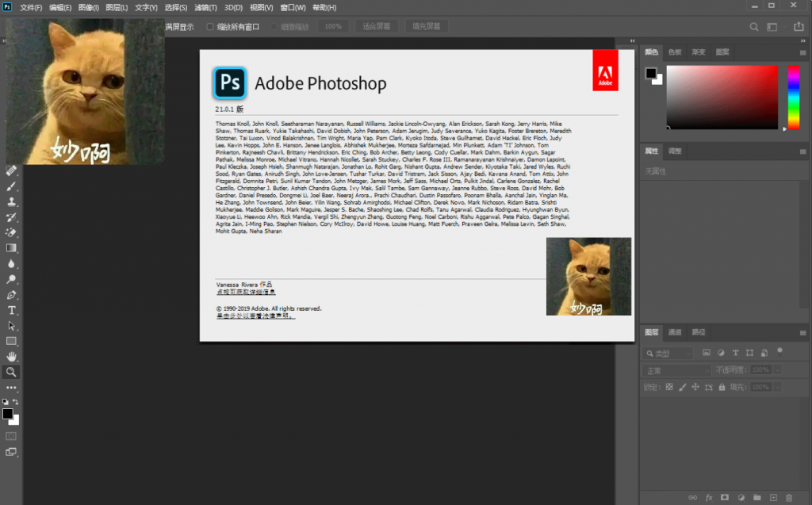Screen dimensions: 812x505
Task: Open the 填充 fill slider arrow
Action: pyautogui.click(x=777, y=387)
